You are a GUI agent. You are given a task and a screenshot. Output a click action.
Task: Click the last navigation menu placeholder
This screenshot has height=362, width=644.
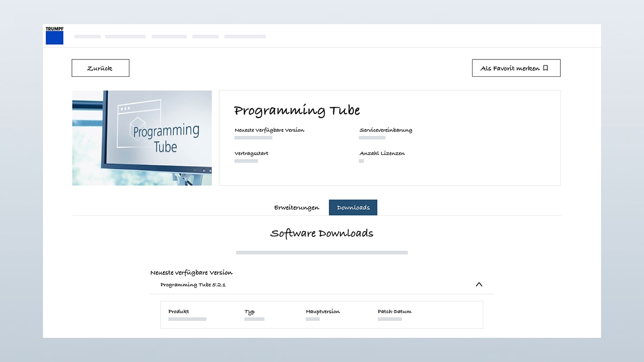click(245, 37)
